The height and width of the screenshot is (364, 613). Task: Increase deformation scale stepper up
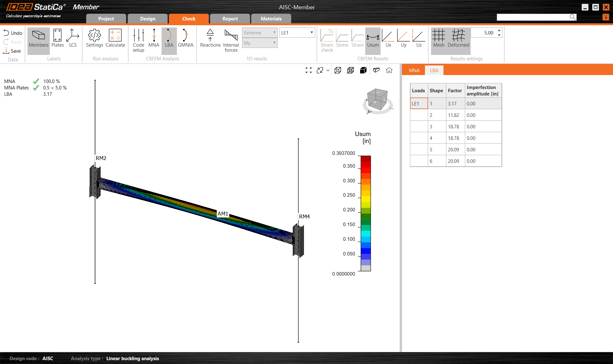click(499, 30)
